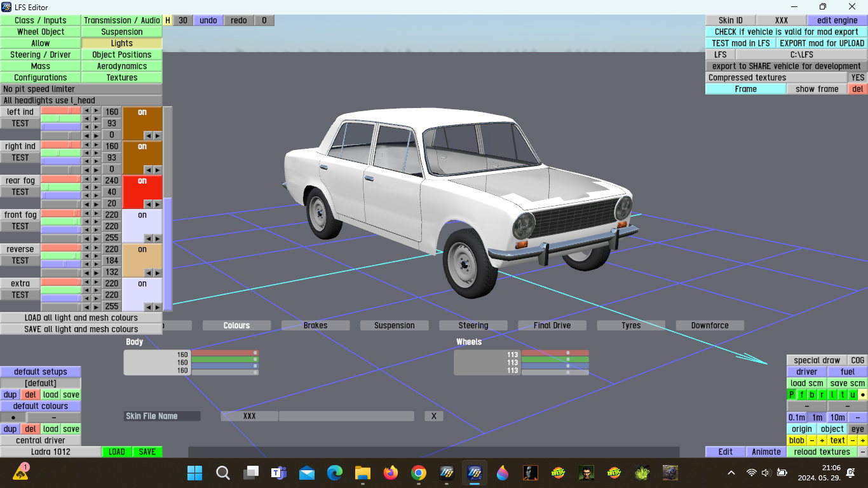
Task: Click the undo button
Action: [208, 20]
